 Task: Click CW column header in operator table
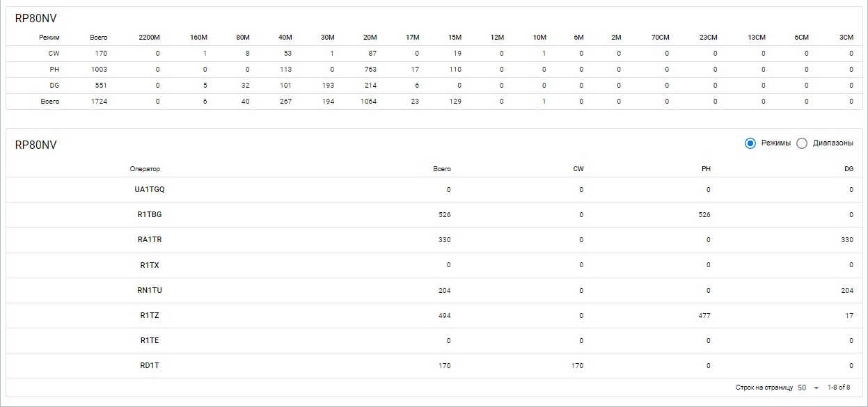(578, 169)
